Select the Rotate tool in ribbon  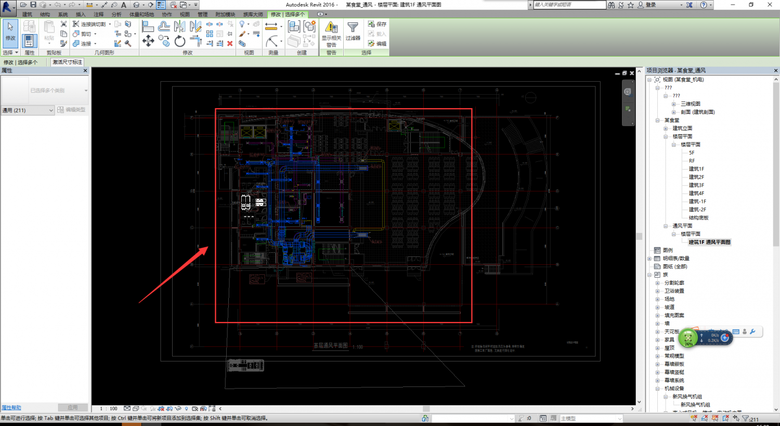click(x=179, y=42)
